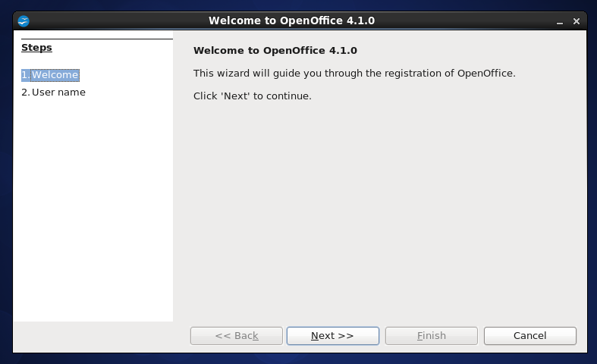The height and width of the screenshot is (364, 597).
Task: Click the "Click 'Next' to continue." line
Action: 252,96
